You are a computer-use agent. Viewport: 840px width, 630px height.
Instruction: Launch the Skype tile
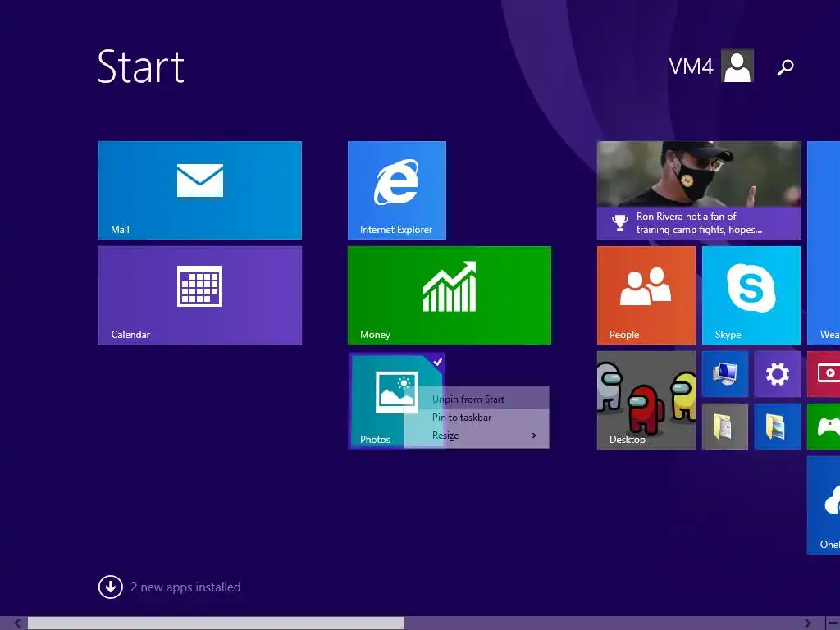[751, 295]
